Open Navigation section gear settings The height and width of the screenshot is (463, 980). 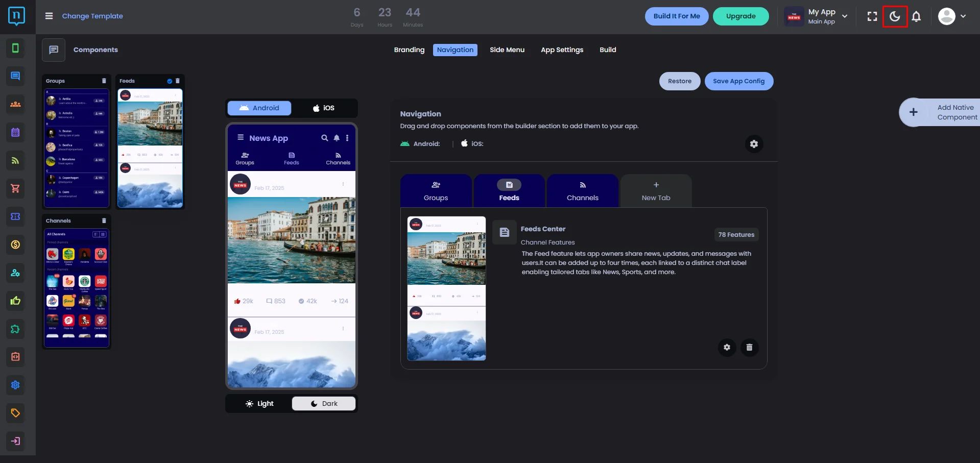click(x=754, y=144)
